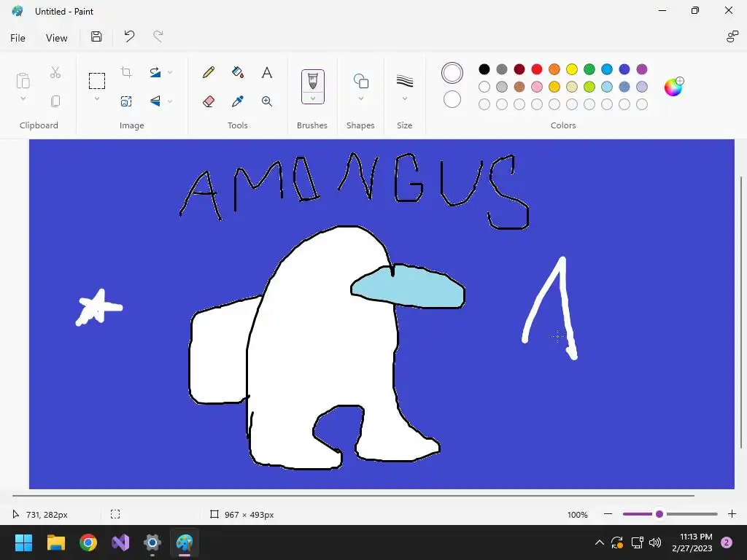This screenshot has height=560, width=747.
Task: Expand the Shapes dropdown chevron
Action: tap(361, 98)
